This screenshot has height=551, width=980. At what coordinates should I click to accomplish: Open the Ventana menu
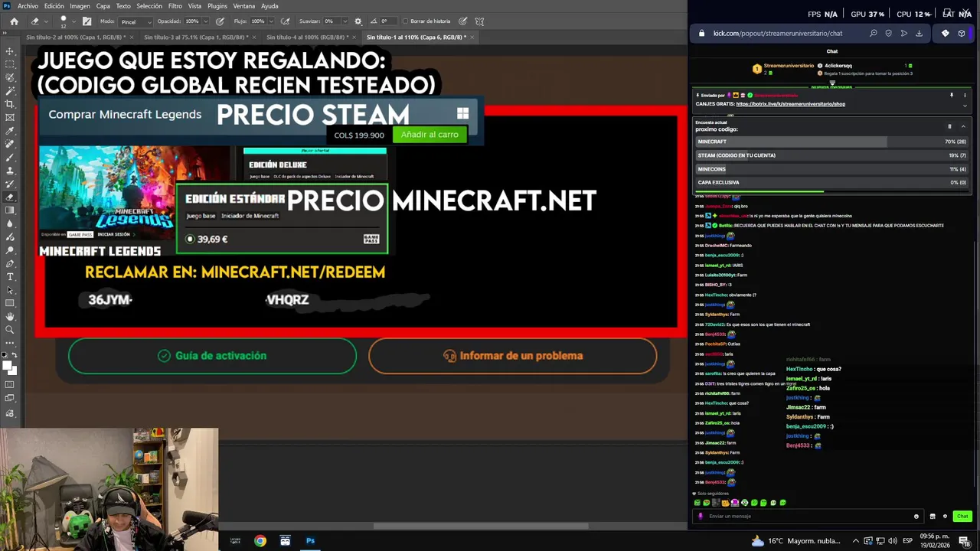(x=244, y=6)
